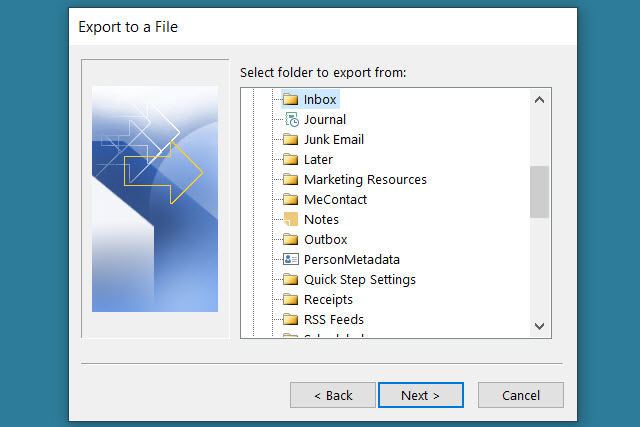Click the Outbox folder icon
640x427 pixels.
(x=291, y=240)
